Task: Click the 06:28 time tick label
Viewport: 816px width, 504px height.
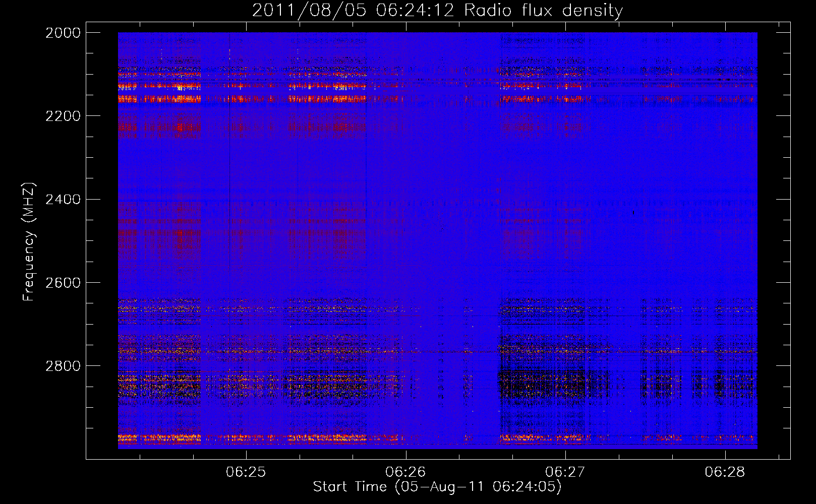Action: (725, 472)
